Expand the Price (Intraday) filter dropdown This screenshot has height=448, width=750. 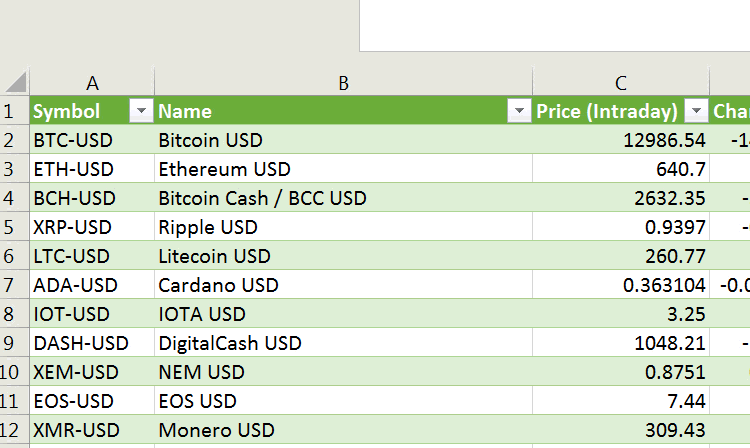click(696, 111)
